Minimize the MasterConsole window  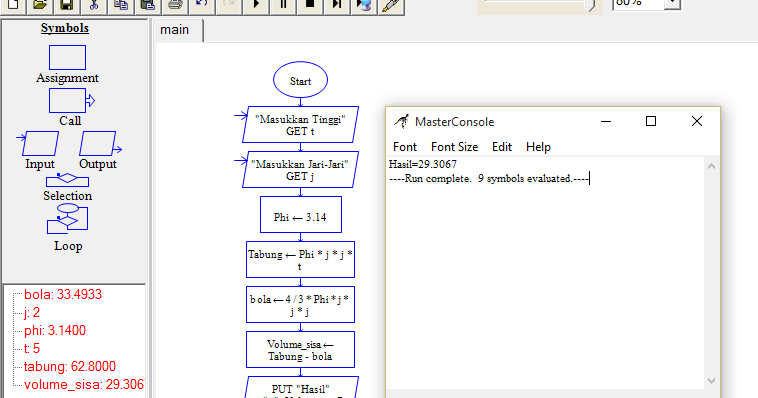(x=606, y=121)
